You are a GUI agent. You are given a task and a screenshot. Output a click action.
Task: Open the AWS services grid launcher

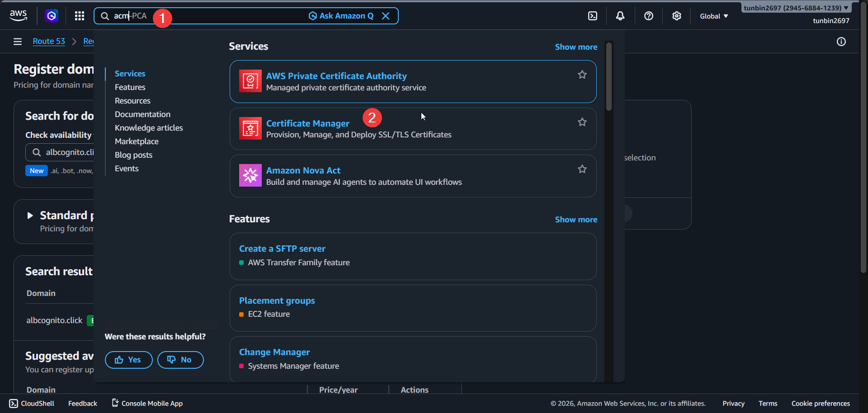79,16
